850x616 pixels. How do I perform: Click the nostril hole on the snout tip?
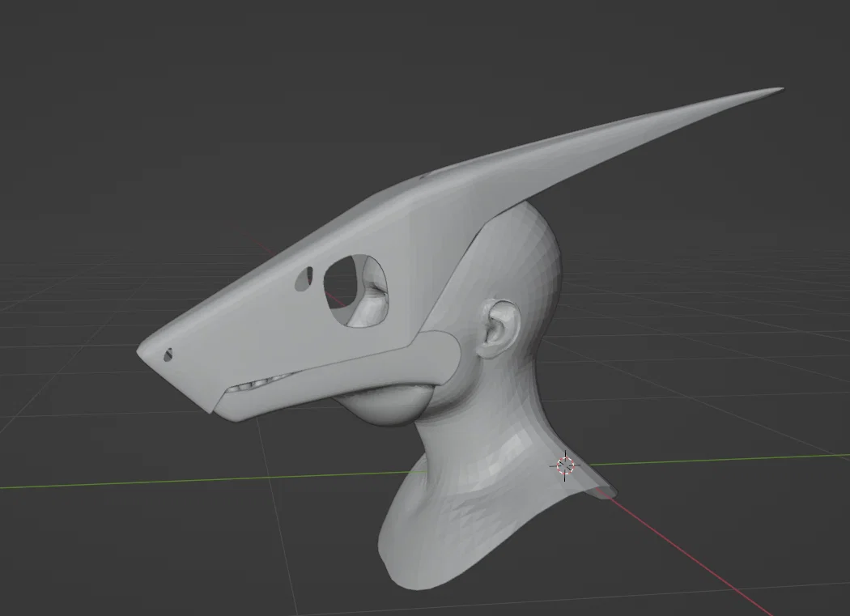click(168, 355)
